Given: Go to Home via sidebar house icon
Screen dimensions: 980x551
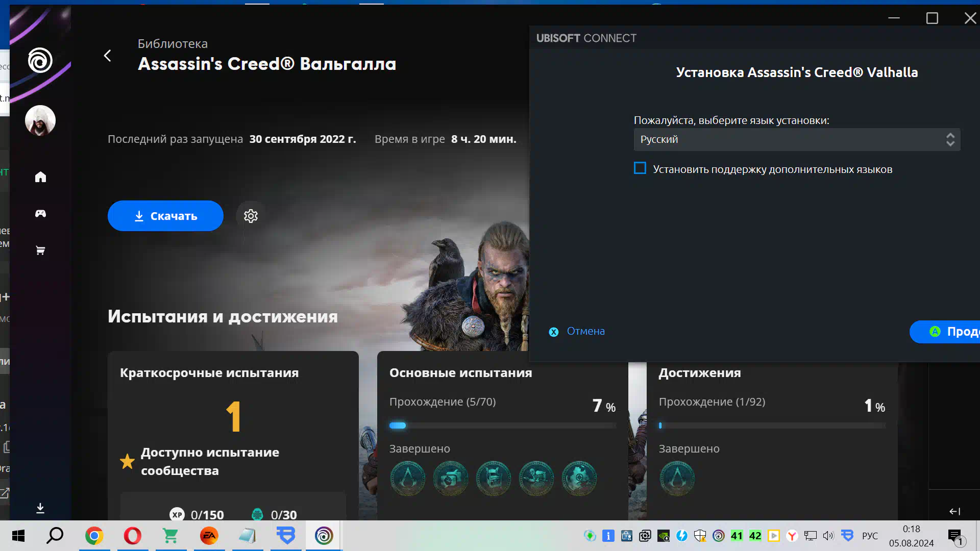Looking at the screenshot, I should click(x=40, y=177).
